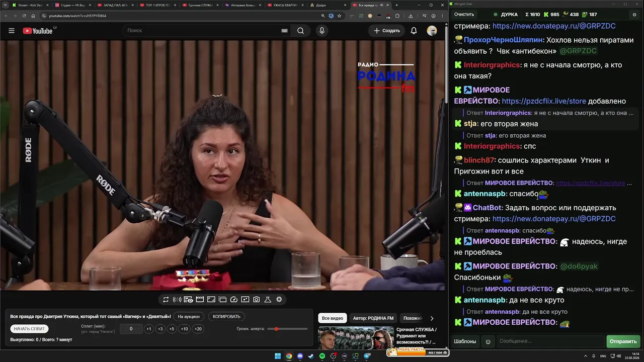Add 5 minutes with the +5 button
This screenshot has height=362, width=644.
click(x=172, y=329)
